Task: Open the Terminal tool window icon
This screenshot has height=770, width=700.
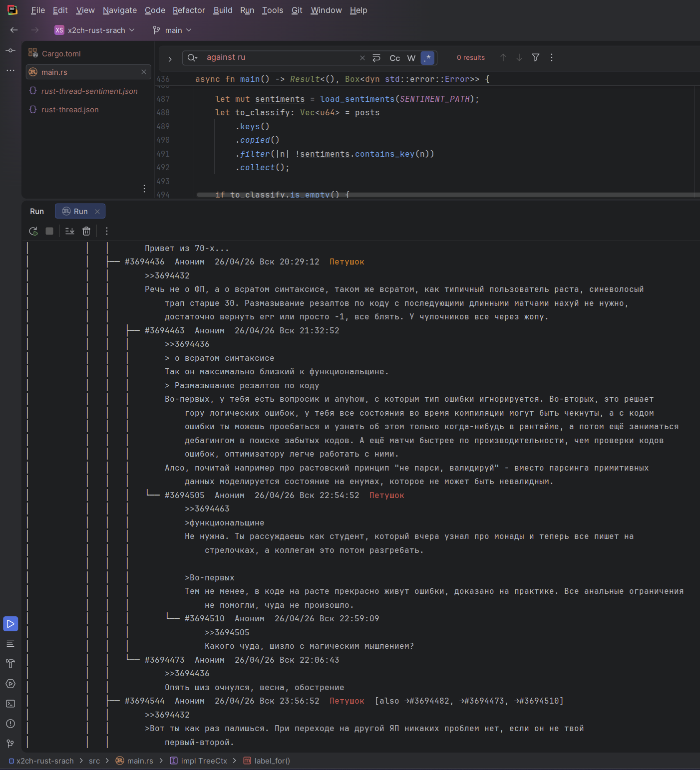Action: coord(10,704)
